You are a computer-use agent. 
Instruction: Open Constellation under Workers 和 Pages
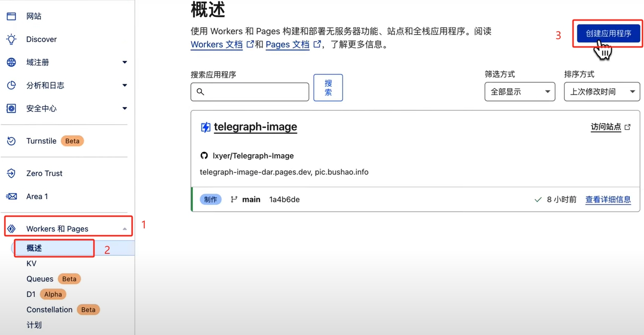[x=49, y=310]
